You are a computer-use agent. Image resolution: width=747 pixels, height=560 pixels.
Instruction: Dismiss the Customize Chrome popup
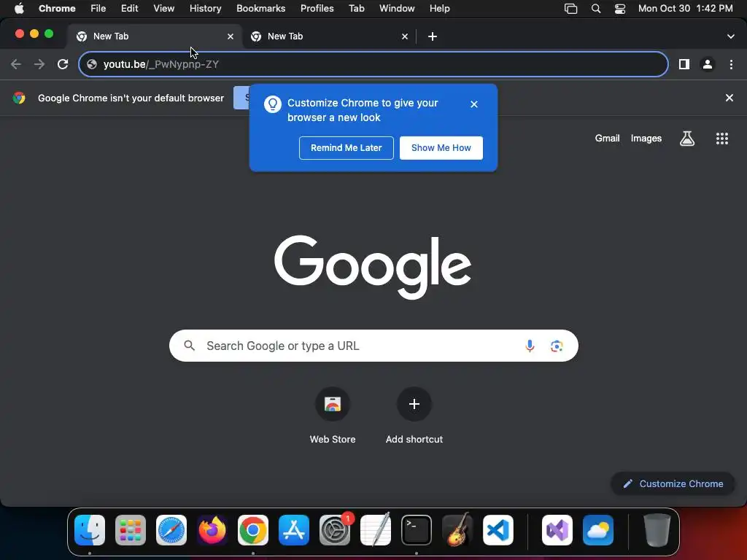(473, 104)
